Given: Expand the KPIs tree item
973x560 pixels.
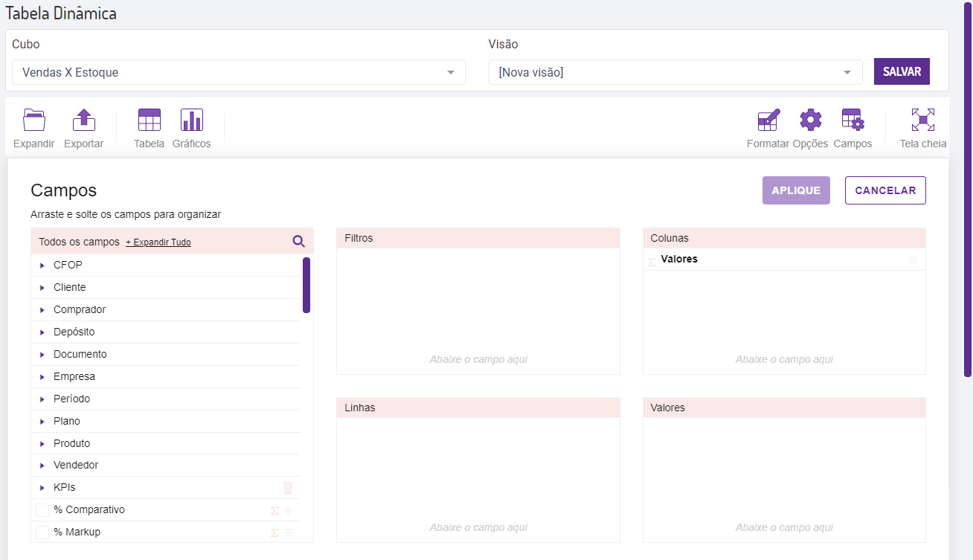Looking at the screenshot, I should click(x=42, y=488).
